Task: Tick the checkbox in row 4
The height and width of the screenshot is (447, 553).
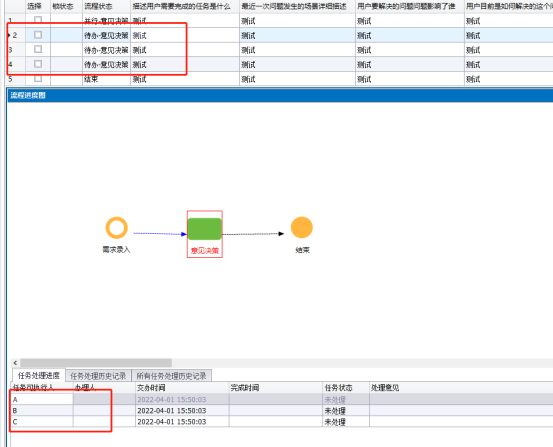Action: click(x=38, y=64)
